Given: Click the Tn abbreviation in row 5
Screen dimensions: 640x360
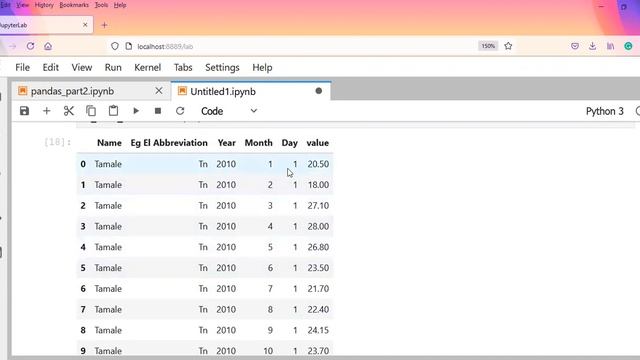Looking at the screenshot, I should point(203,268).
